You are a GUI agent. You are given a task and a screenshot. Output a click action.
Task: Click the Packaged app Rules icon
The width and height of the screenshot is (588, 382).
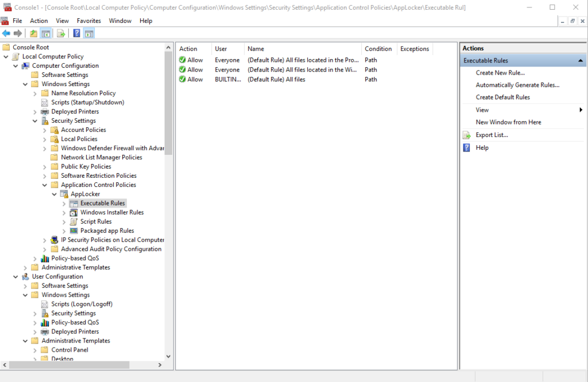(x=74, y=231)
